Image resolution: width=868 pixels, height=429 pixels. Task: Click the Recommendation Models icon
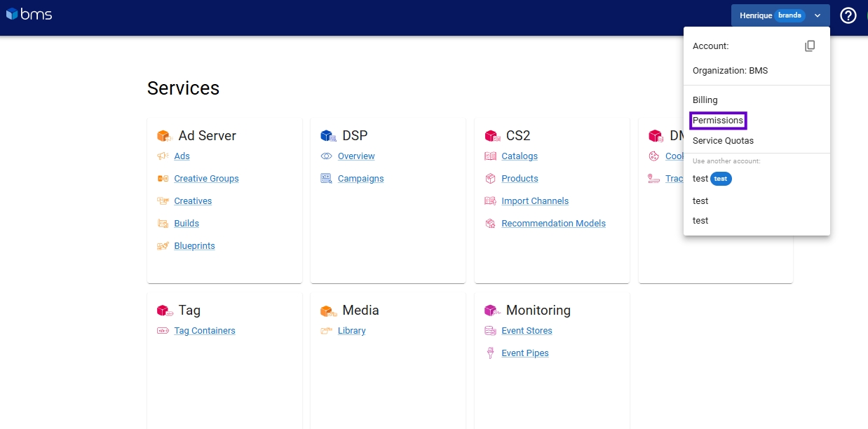pyautogui.click(x=490, y=224)
